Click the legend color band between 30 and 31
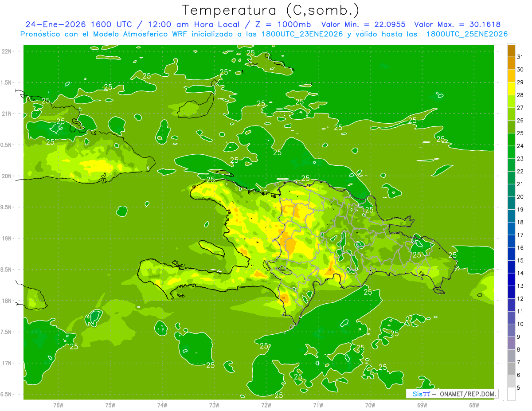Viewport: 532px width, 411px height. (511, 63)
